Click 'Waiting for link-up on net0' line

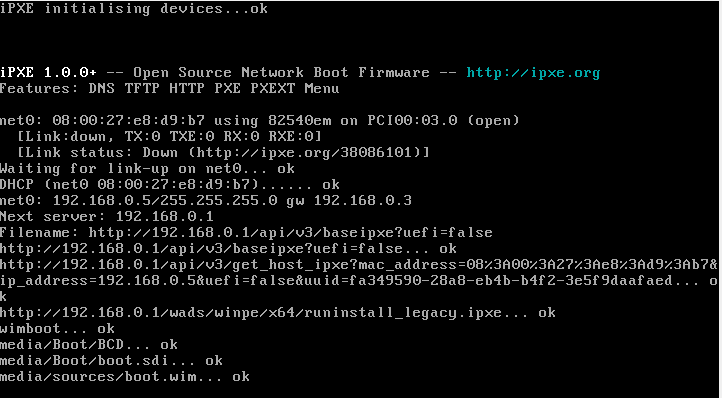[x=147, y=169]
